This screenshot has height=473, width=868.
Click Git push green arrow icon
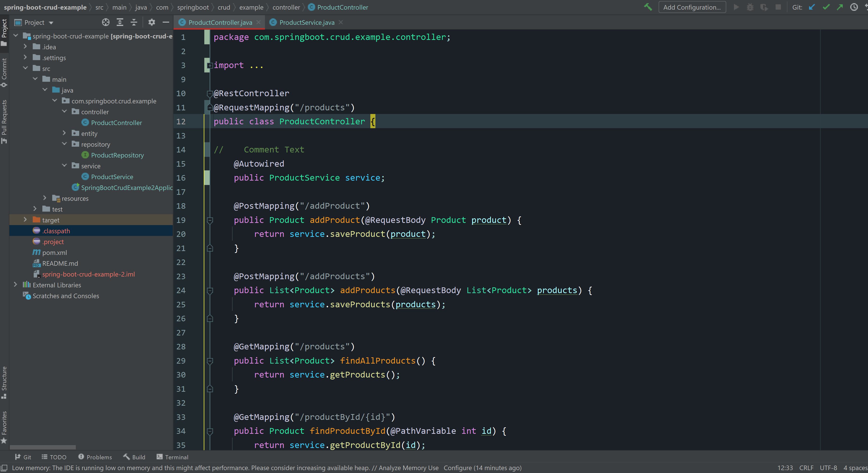(840, 7)
